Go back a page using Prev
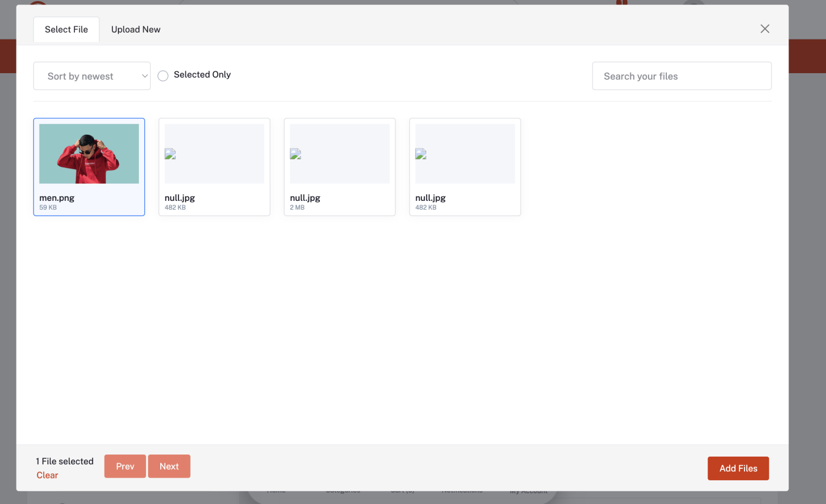This screenshot has width=826, height=504. (x=125, y=466)
